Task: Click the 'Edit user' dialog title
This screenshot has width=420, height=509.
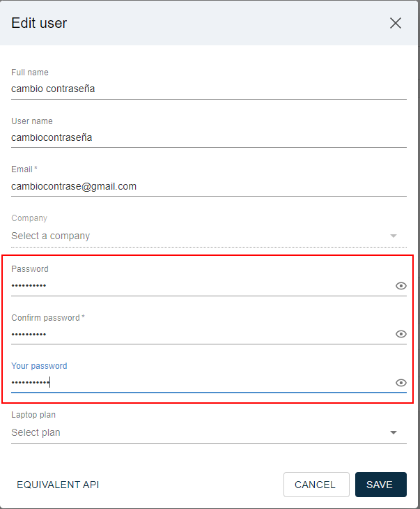Action: pos(39,23)
